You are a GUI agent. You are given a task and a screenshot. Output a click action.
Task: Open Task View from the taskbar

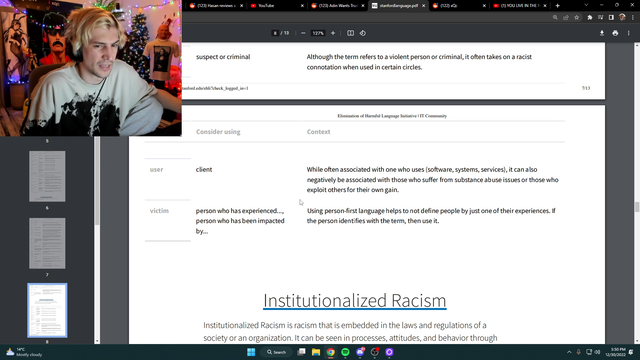(301, 352)
